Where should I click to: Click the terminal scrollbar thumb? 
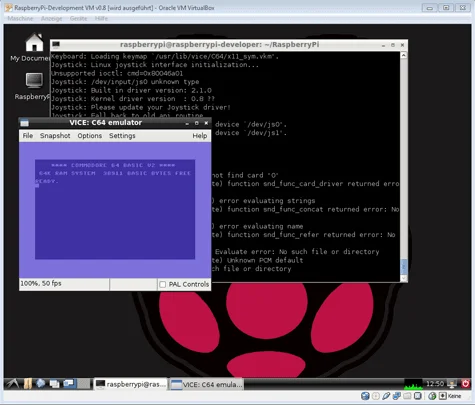pos(403,266)
